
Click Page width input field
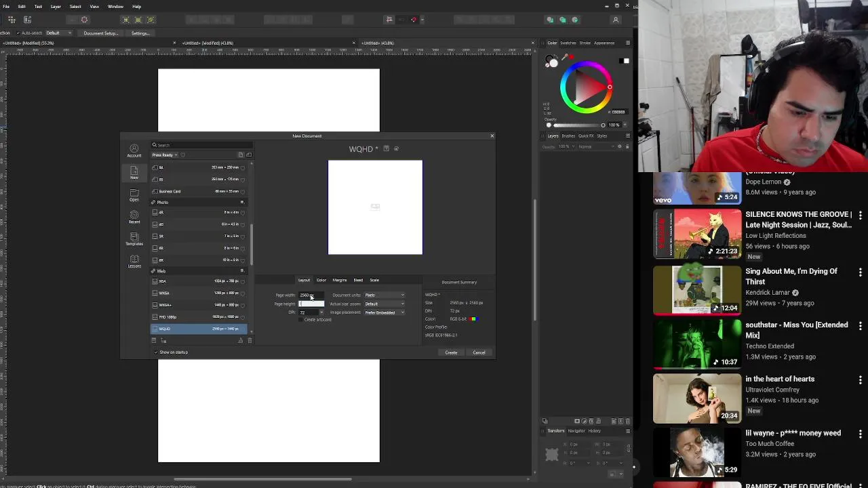pos(312,295)
